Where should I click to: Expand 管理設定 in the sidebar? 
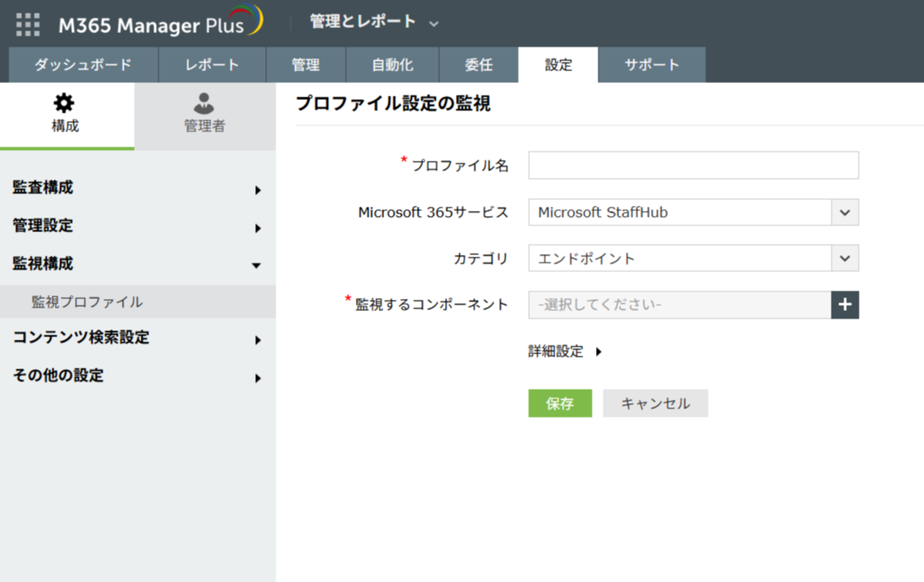pyautogui.click(x=136, y=226)
